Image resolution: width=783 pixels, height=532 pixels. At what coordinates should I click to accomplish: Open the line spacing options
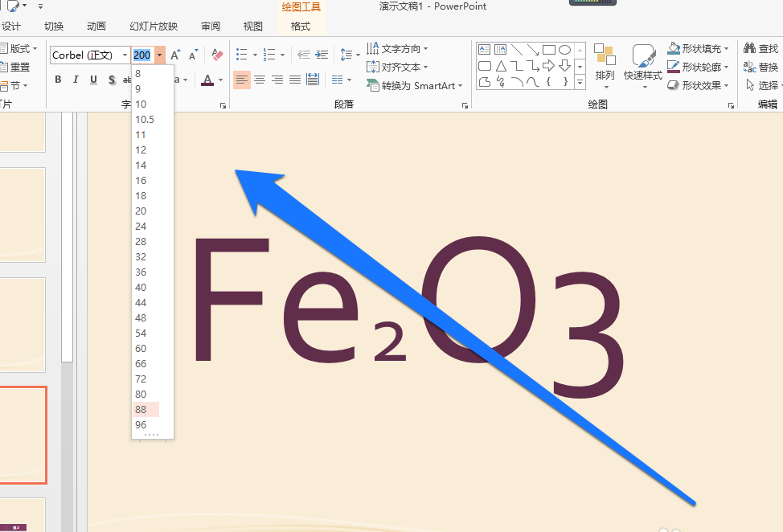point(350,55)
